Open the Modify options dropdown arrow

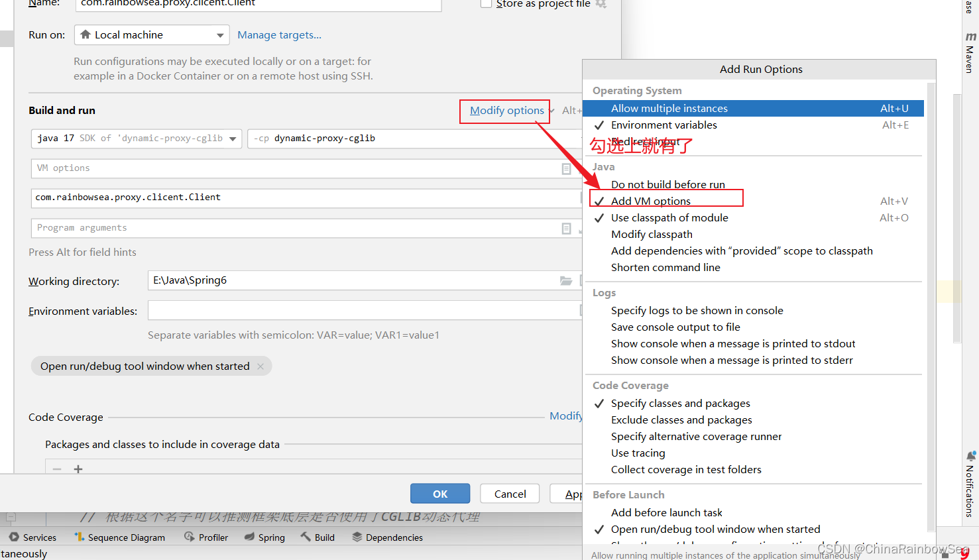tap(551, 111)
